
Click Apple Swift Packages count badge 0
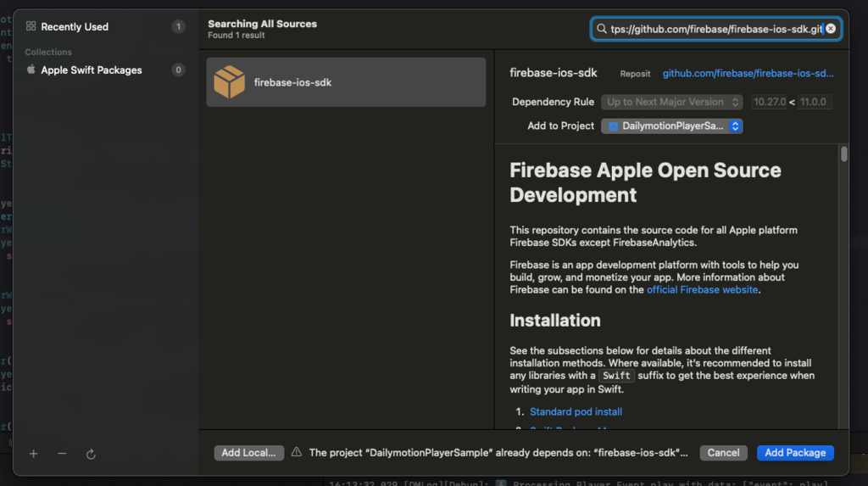pyautogui.click(x=178, y=70)
